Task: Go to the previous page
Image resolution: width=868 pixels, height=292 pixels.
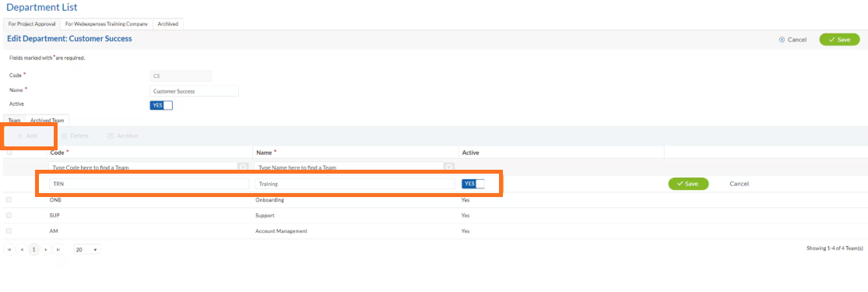Action: pos(22,250)
